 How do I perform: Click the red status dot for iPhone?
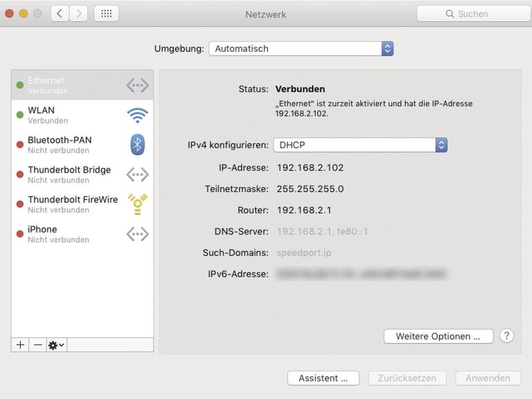pyautogui.click(x=20, y=233)
